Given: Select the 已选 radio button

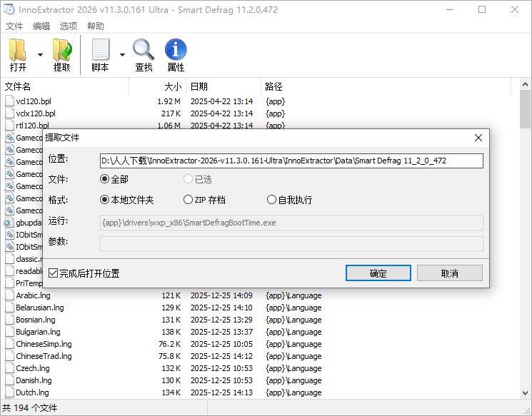Looking at the screenshot, I should pos(188,179).
